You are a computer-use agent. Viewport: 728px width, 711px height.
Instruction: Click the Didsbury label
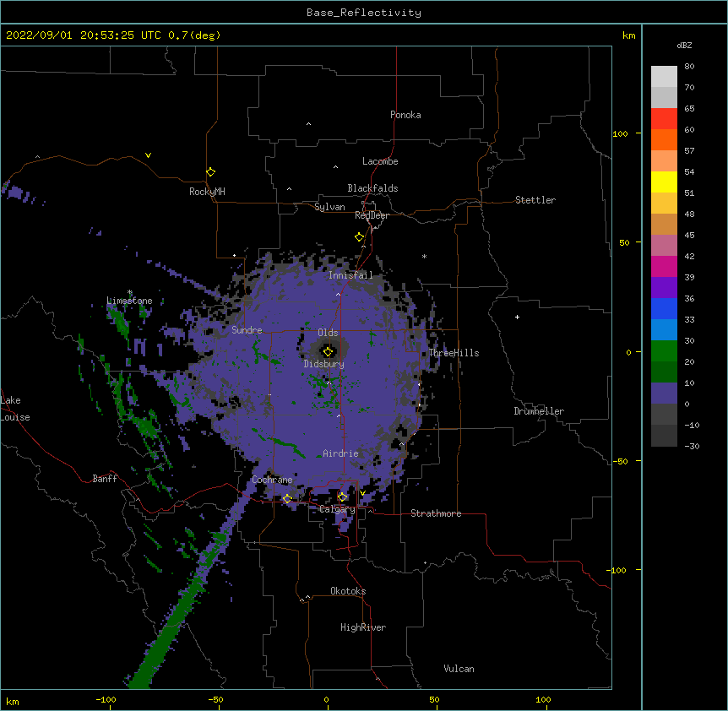pos(323,364)
